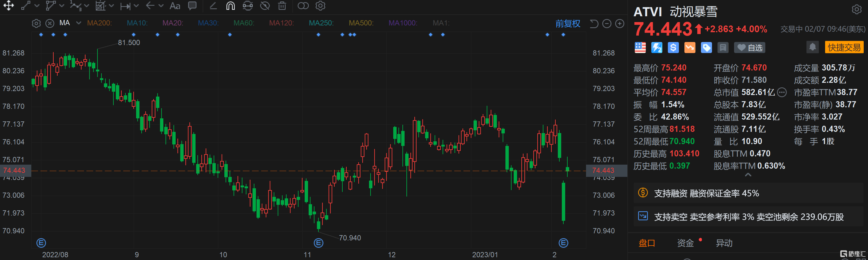868x260 pixels.
Task: Click the February 2023 earnings E marker
Action: [563, 243]
